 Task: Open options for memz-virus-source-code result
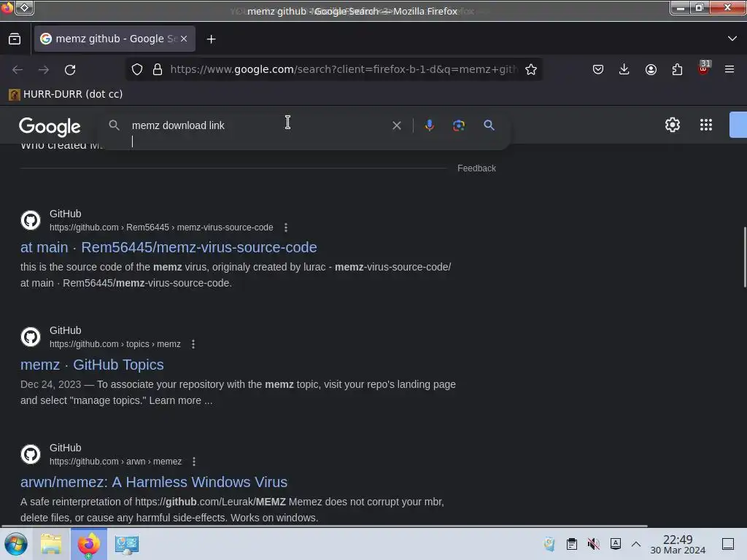pos(286,227)
